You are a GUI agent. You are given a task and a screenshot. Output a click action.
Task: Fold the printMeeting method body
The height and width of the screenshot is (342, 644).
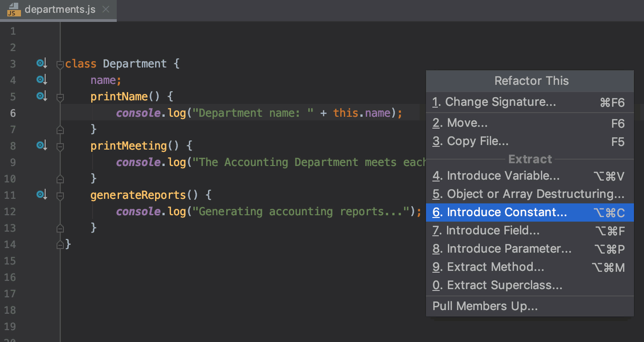[x=60, y=146]
